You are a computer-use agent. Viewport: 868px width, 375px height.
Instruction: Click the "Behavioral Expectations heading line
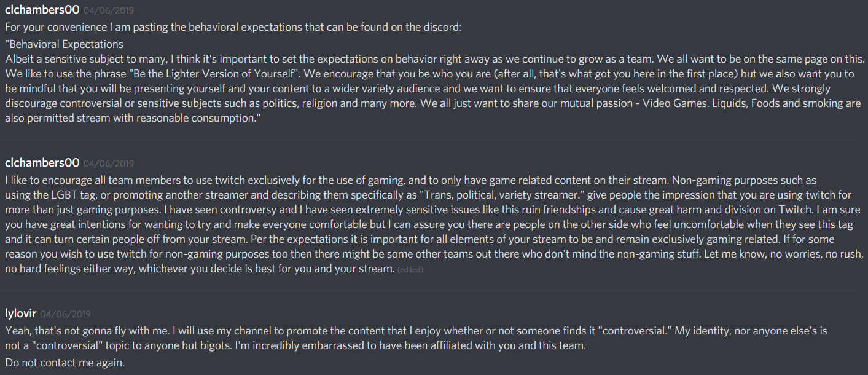click(64, 44)
